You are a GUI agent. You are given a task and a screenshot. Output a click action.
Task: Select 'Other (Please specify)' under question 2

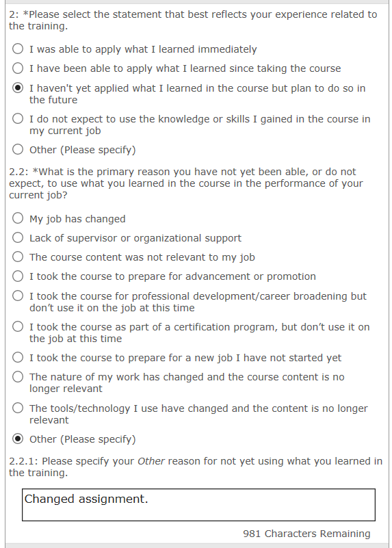coord(18,149)
